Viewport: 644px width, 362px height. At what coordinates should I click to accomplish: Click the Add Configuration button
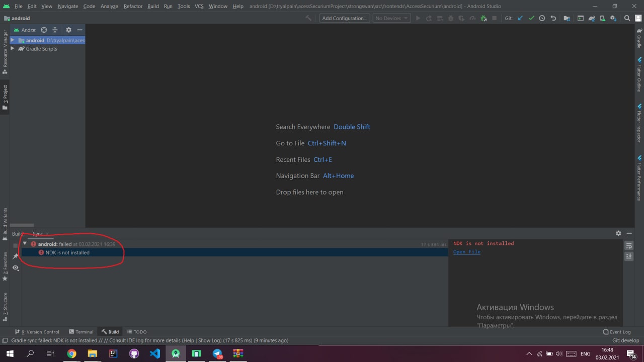click(345, 18)
